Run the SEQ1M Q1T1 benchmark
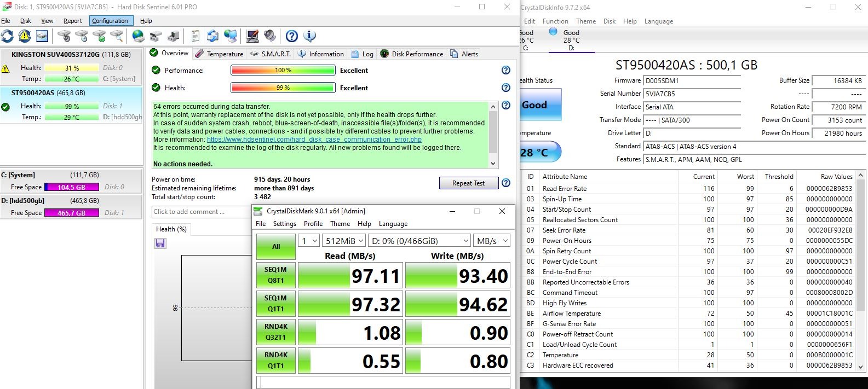This screenshot has width=868, height=389. [276, 304]
